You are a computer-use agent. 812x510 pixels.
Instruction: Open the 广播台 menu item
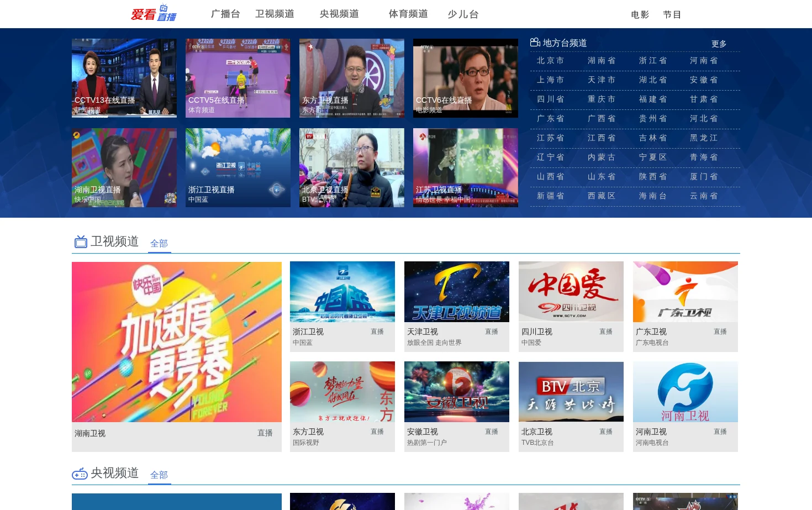pyautogui.click(x=225, y=14)
